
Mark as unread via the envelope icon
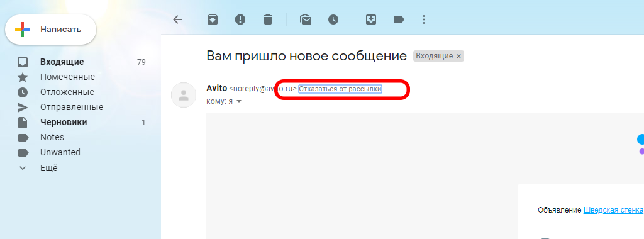(306, 19)
